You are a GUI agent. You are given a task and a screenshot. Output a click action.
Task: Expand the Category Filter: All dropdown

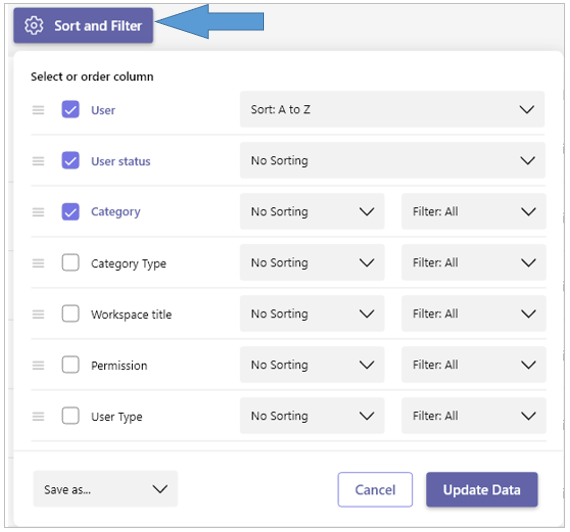(x=474, y=211)
